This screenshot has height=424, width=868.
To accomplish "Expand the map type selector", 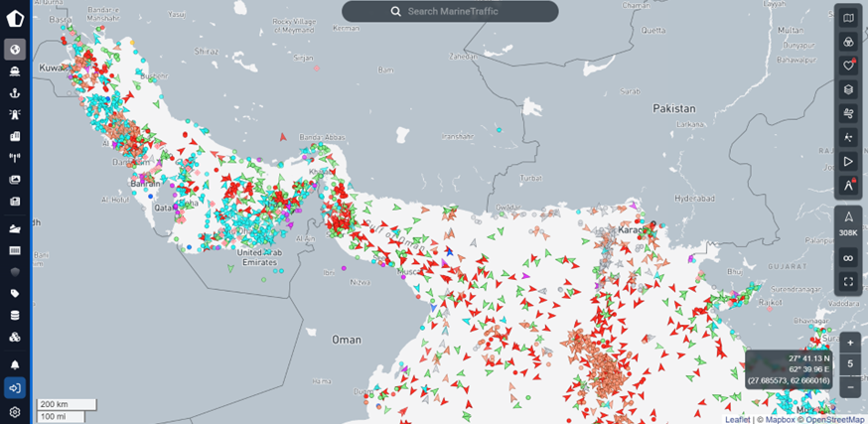I will [x=848, y=18].
